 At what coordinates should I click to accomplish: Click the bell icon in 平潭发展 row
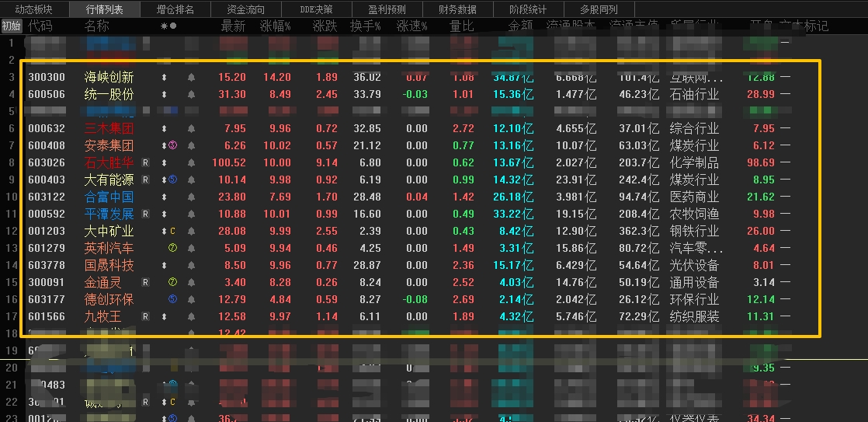pos(191,214)
